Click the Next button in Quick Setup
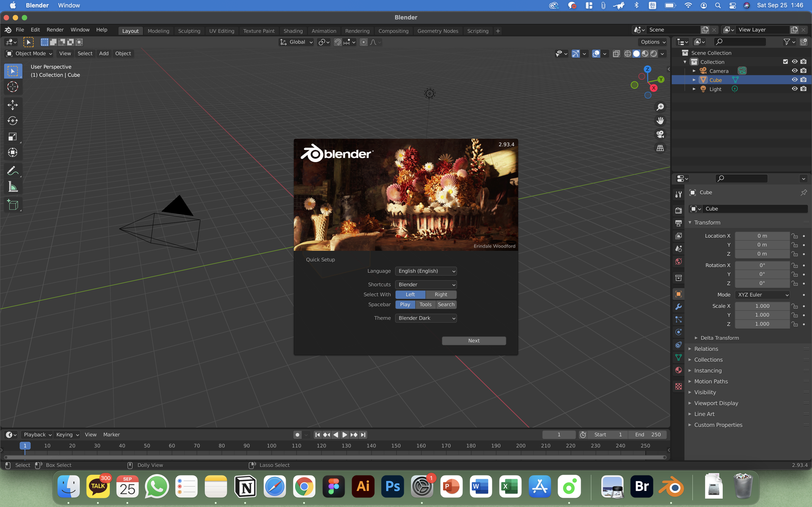812x507 pixels. tap(474, 341)
